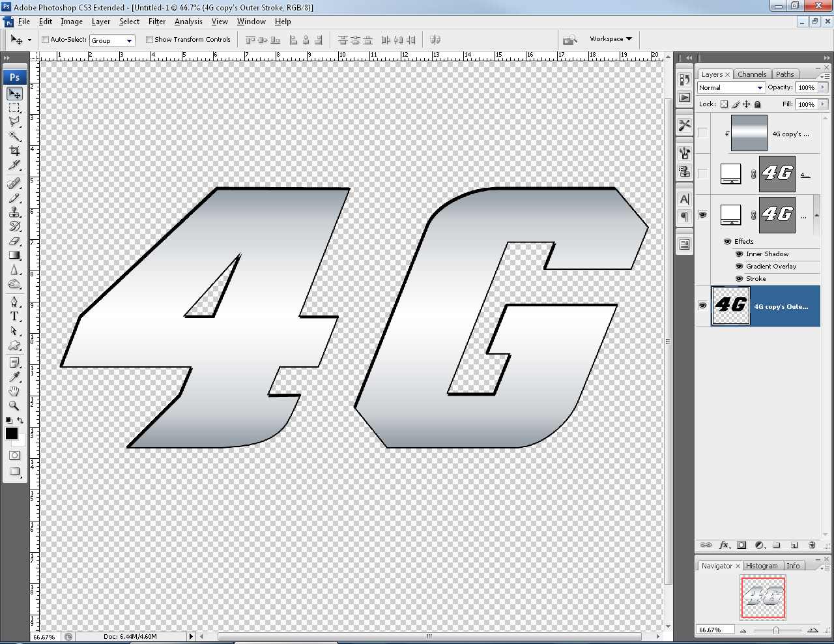Select the Eyedropper tool
The width and height of the screenshot is (834, 644).
tap(14, 377)
